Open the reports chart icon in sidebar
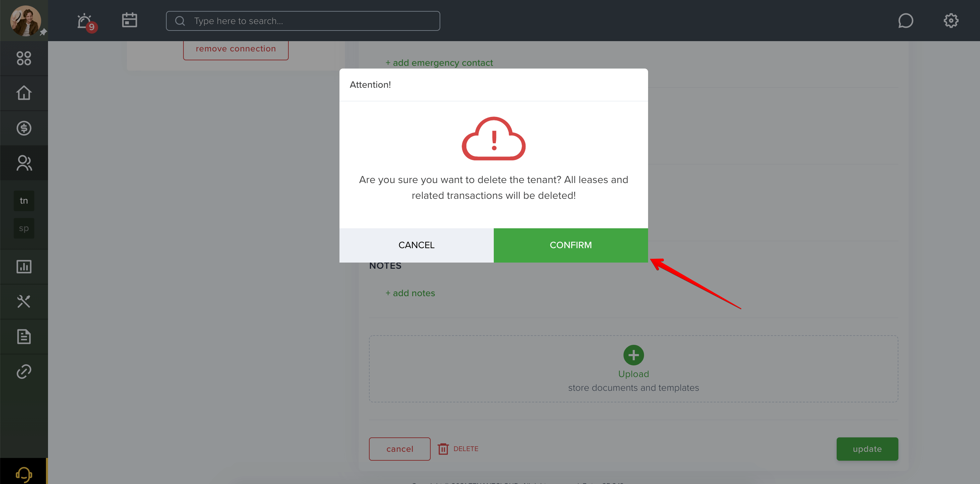Image resolution: width=980 pixels, height=484 pixels. click(24, 267)
